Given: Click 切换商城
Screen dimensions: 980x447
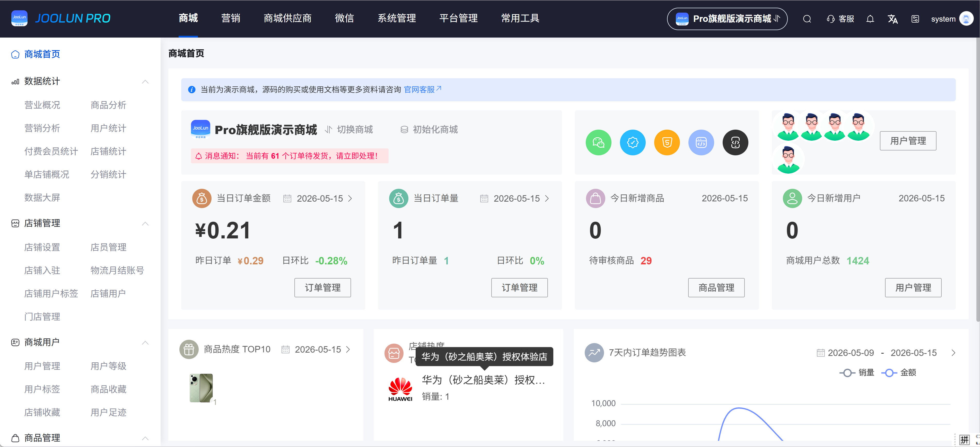Looking at the screenshot, I should point(349,130).
